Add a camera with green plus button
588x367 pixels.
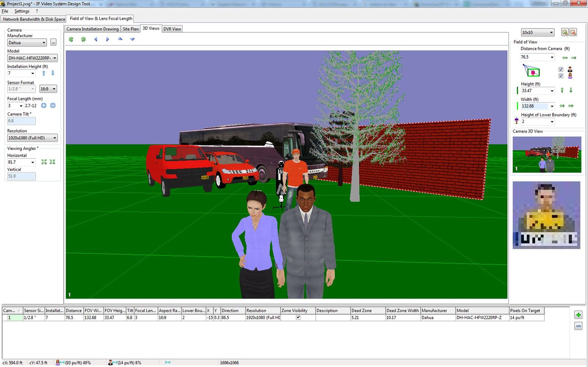click(x=578, y=315)
